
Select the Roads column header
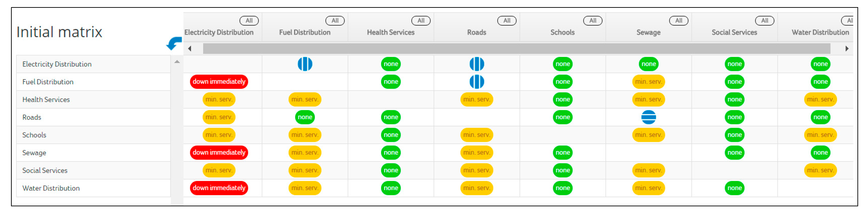tap(476, 32)
